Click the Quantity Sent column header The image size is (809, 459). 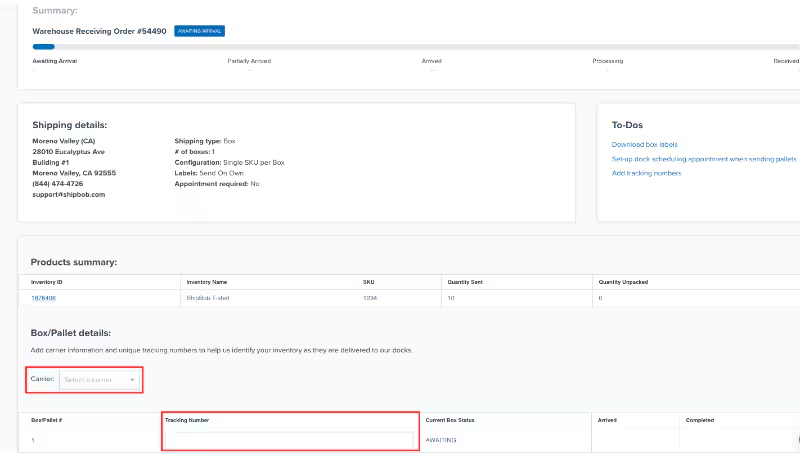[465, 282]
